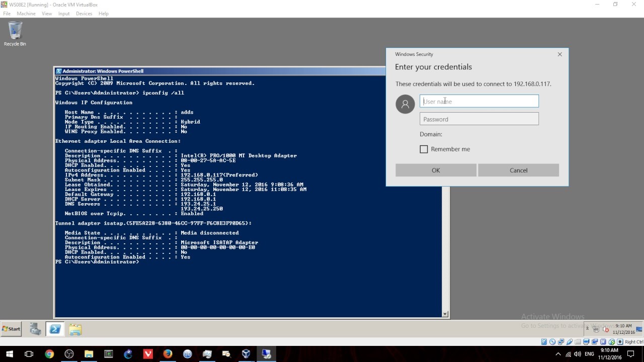This screenshot has width=644, height=362.
Task: Open the VirtualBox Machine menu
Action: pyautogui.click(x=26, y=14)
